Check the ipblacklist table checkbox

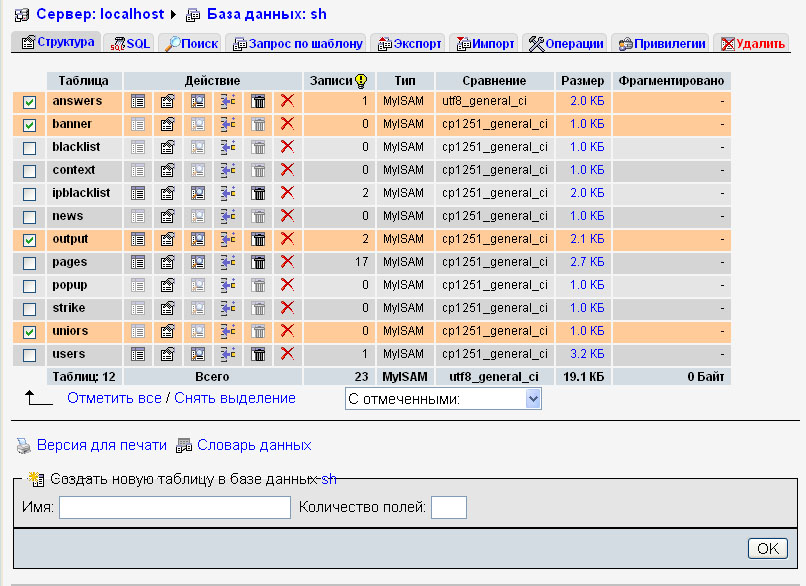pos(29,194)
